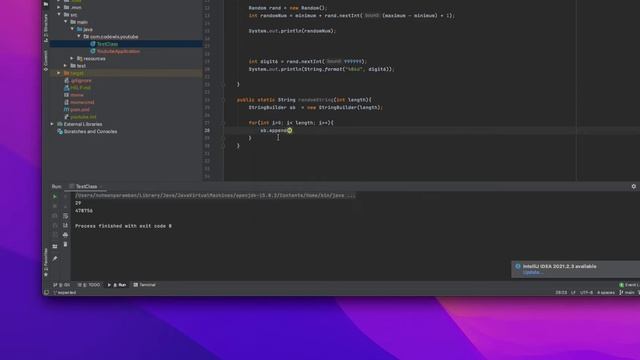Click the main git branch widget
640x360 pixels.
(627, 293)
